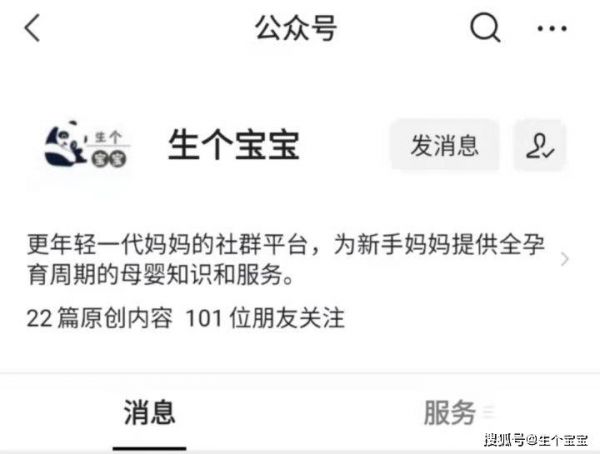Open the description starting 更年轻一代妈妈
This screenshot has width=600, height=454.
point(285,259)
